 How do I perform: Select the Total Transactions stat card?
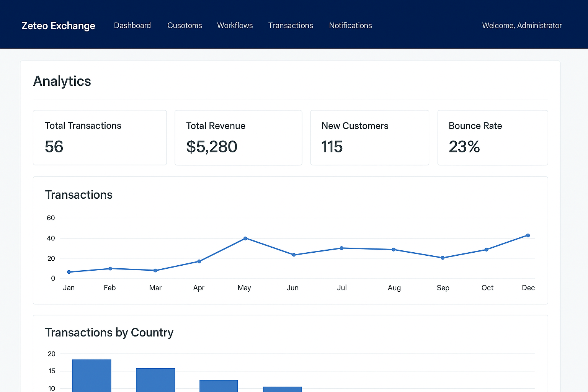100,138
